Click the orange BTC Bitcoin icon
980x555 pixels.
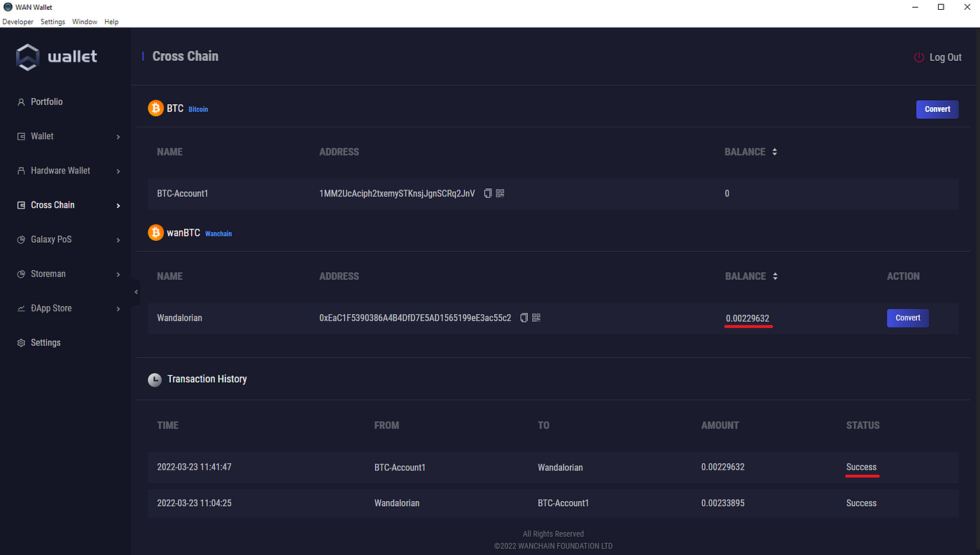click(x=155, y=108)
